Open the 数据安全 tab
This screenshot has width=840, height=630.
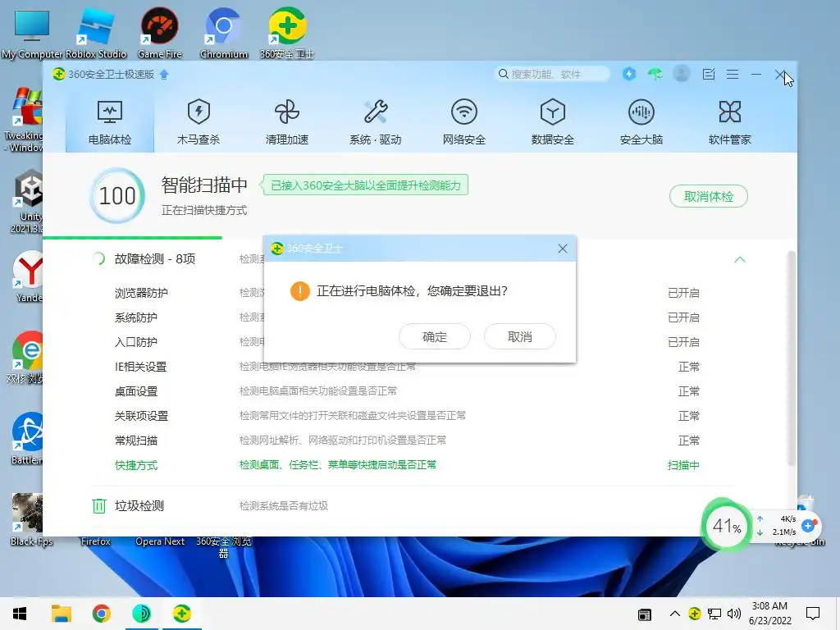pyautogui.click(x=552, y=122)
